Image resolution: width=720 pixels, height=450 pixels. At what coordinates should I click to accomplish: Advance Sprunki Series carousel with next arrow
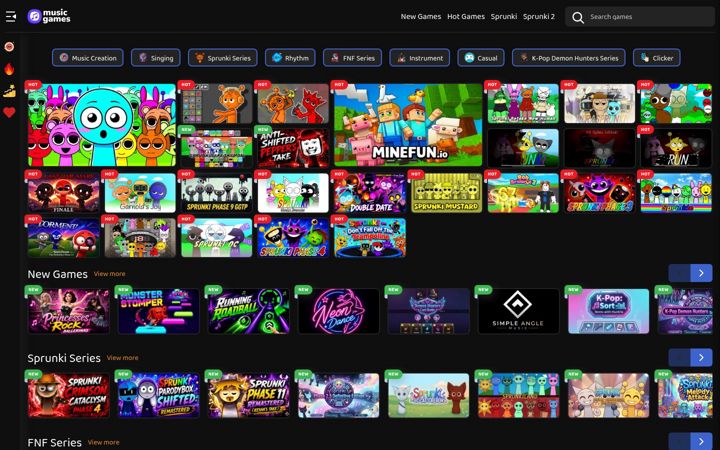pos(702,357)
